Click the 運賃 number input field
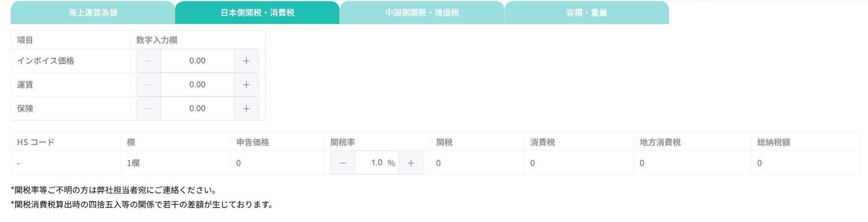The height and width of the screenshot is (222, 868). coord(197,84)
